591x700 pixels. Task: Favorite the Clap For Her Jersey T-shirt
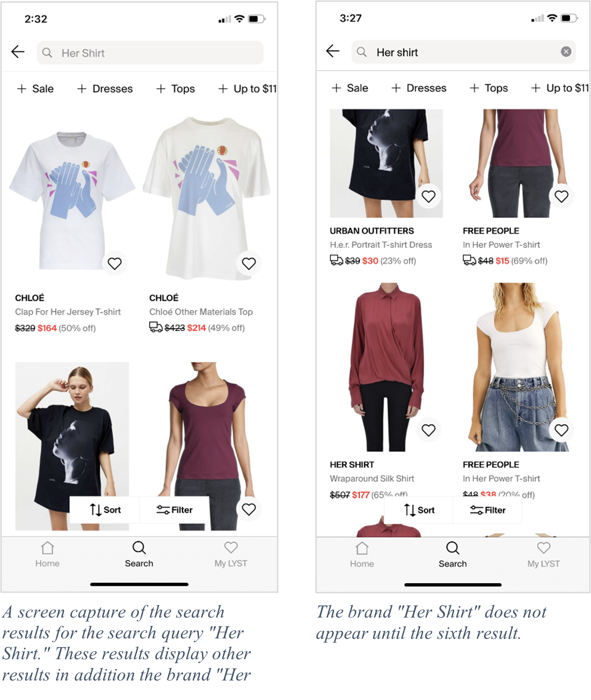point(115,263)
